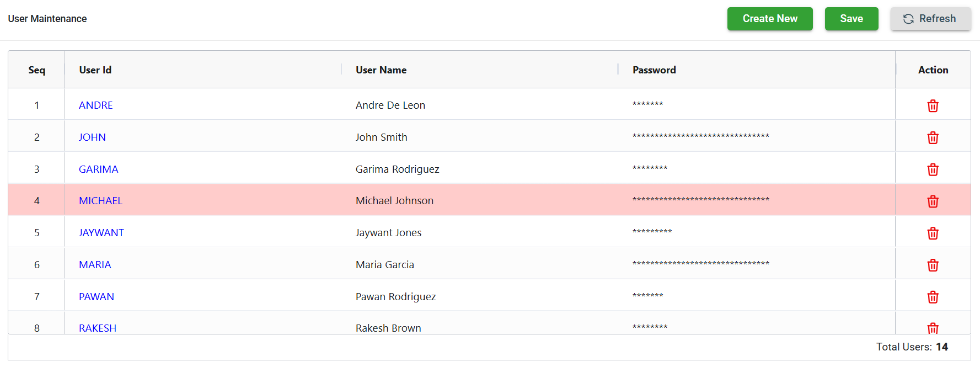Delete PAWAN via trash icon
The image size is (980, 367).
click(933, 297)
